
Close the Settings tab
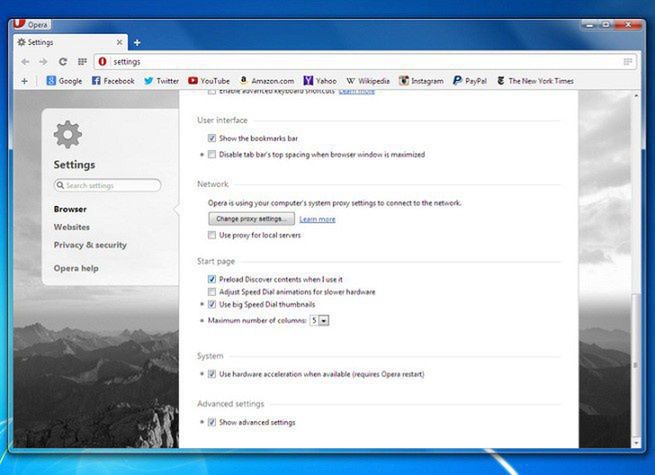pos(119,42)
